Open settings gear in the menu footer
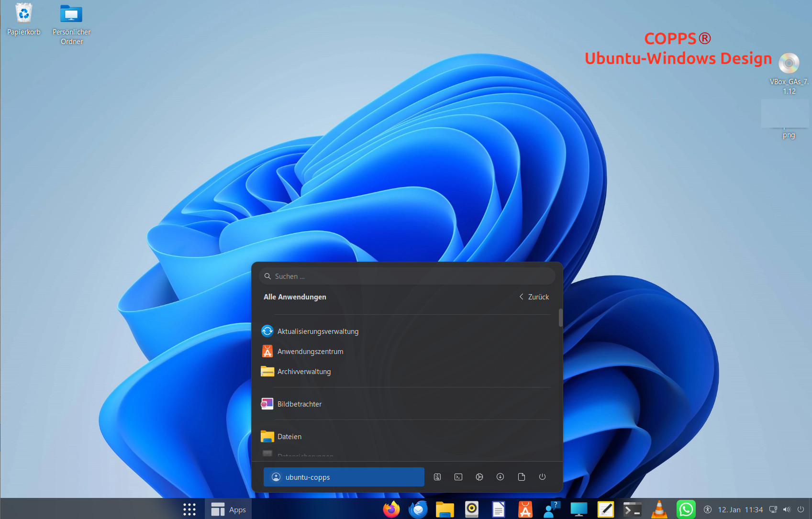This screenshot has height=519, width=812. tap(479, 477)
